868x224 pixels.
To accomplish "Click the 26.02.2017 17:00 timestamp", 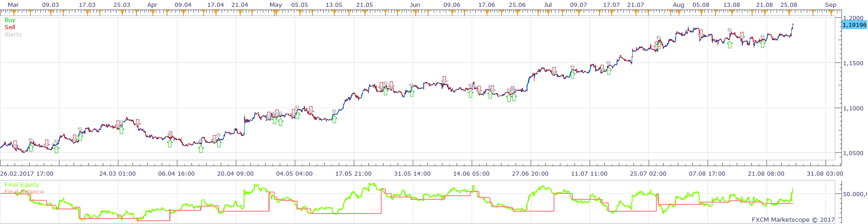I will [x=27, y=174].
